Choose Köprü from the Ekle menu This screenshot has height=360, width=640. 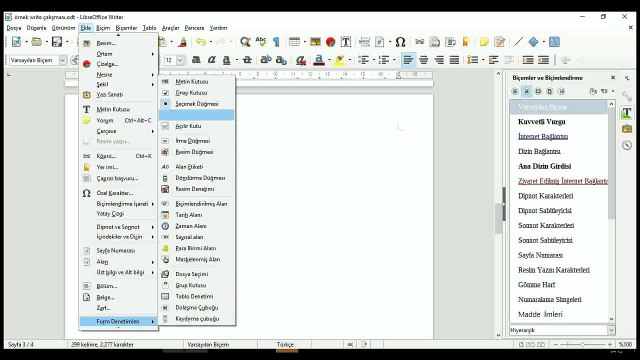click(x=118, y=156)
